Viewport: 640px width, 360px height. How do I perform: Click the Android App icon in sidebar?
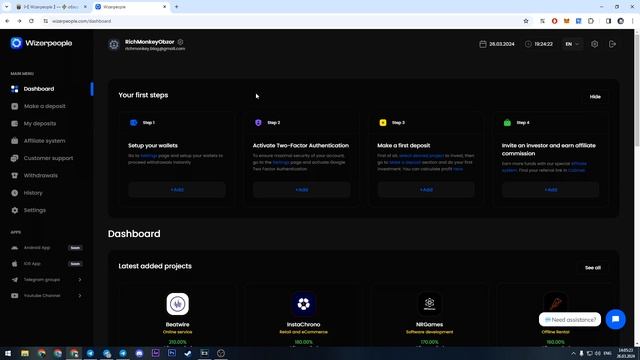pyautogui.click(x=15, y=248)
